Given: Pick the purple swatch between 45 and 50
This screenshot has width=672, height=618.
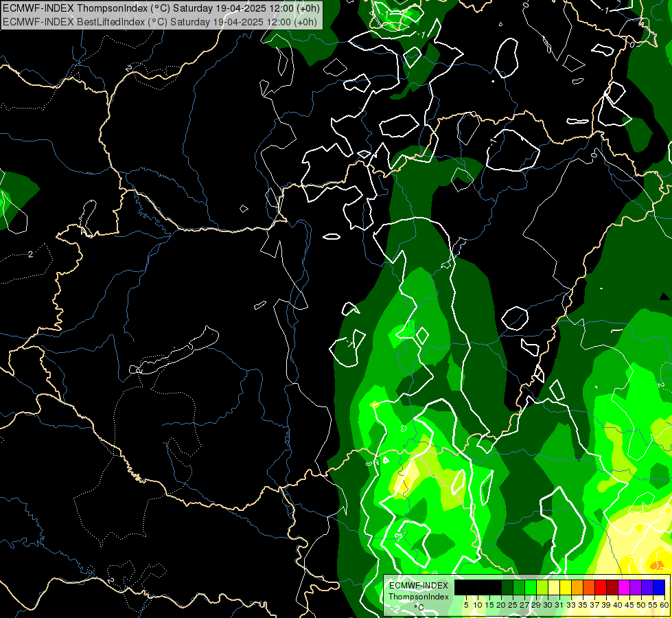Looking at the screenshot, I should coord(636,587).
